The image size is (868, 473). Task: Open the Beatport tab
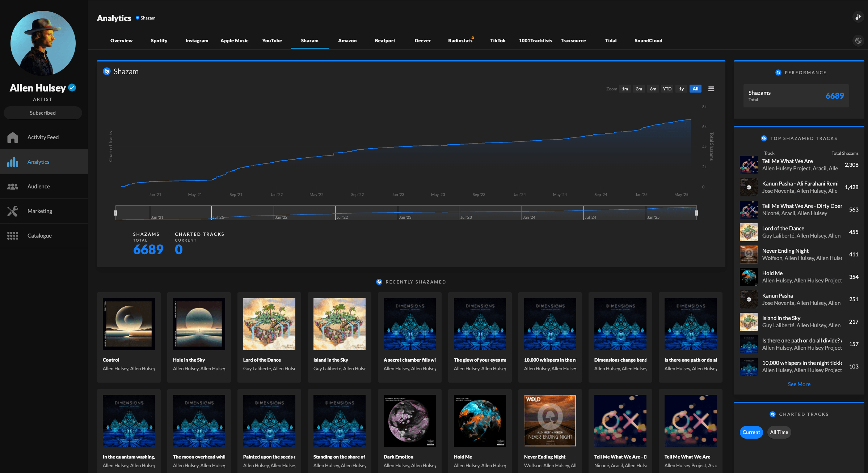pos(385,41)
